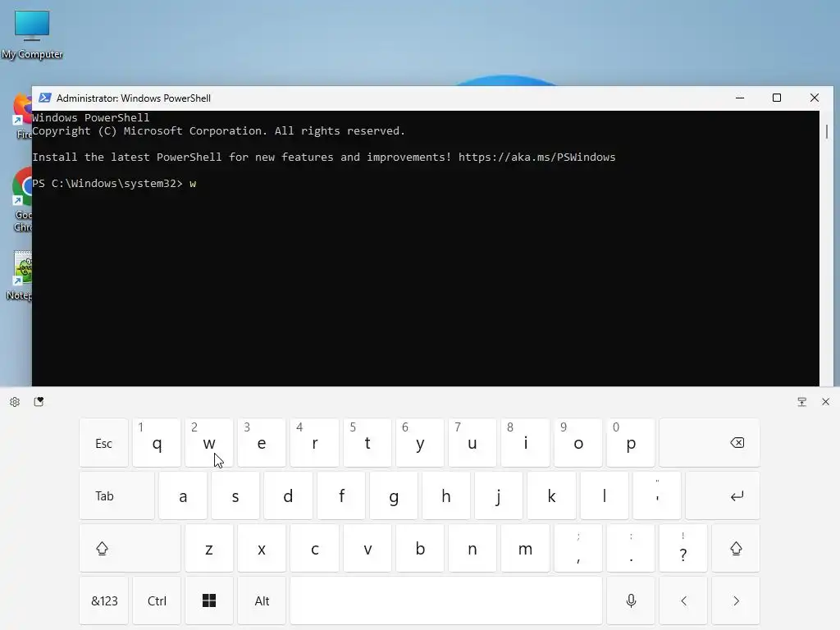Tap the v key
This screenshot has width=840, height=630.
367,549
